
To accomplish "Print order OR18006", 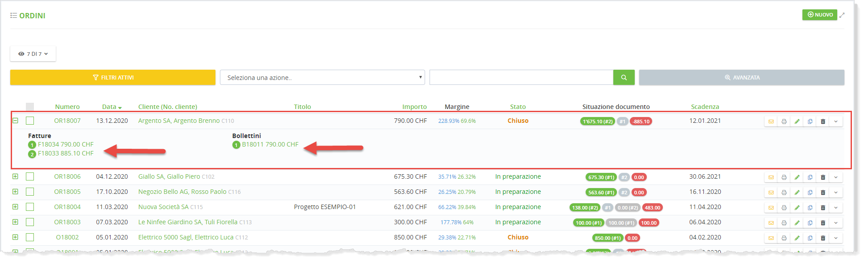I will (784, 177).
